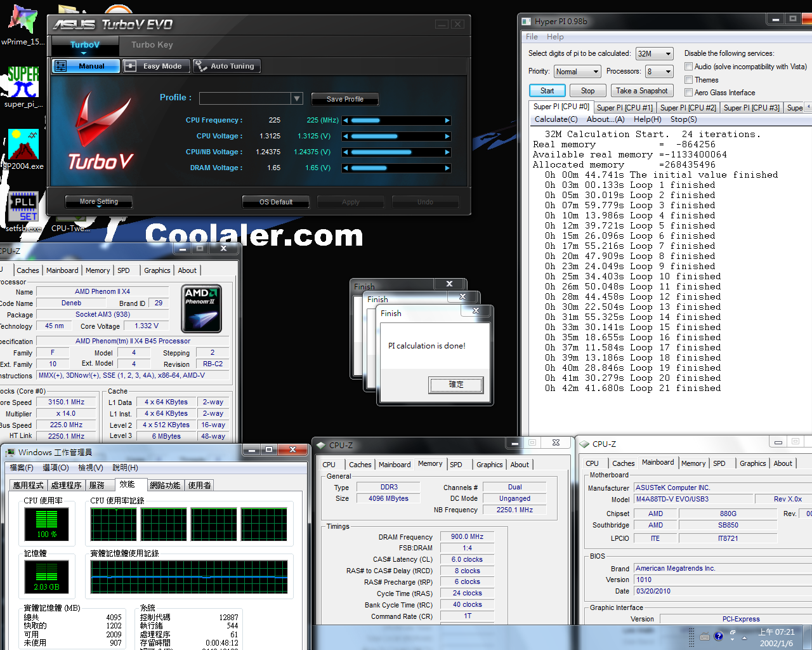The width and height of the screenshot is (812, 650).
Task: Adjust the CPU/NB Voltage slider
Action: click(396, 152)
